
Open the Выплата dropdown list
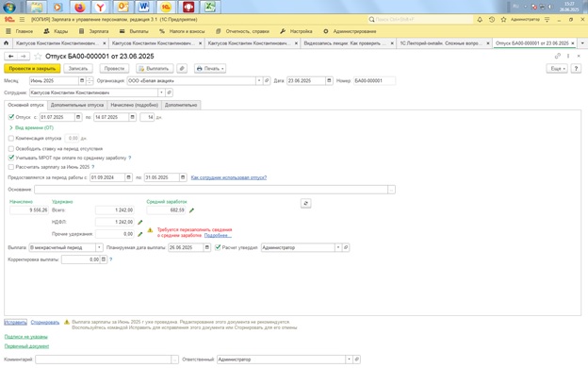pos(99,247)
